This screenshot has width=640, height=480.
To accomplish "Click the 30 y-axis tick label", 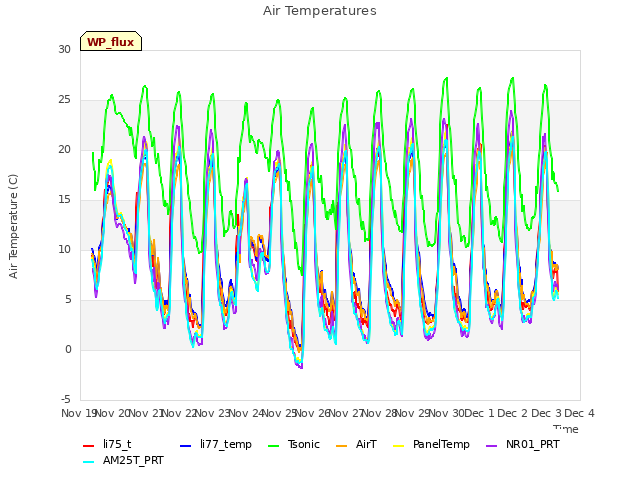I will pyautogui.click(x=64, y=49).
